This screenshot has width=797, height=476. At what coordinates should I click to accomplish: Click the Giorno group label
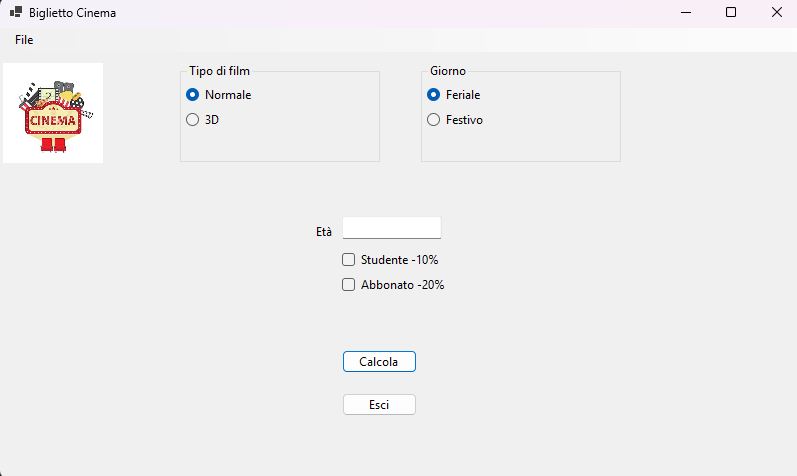[448, 71]
